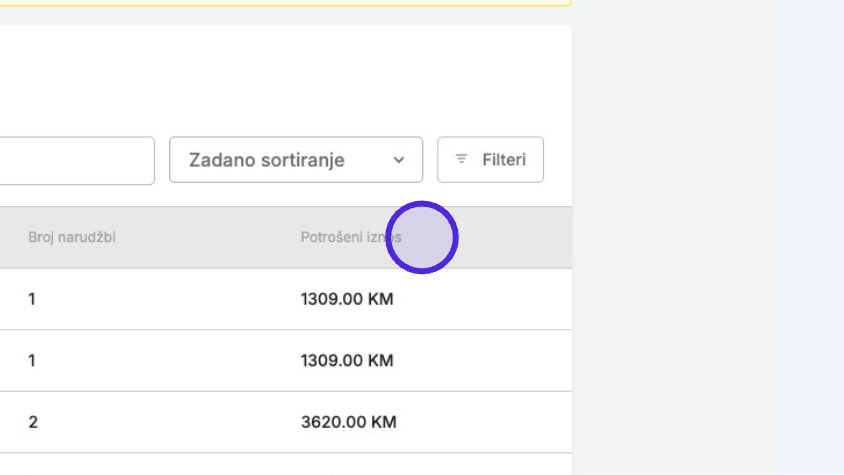Click order count 1 in second row
The image size is (844, 475).
pyautogui.click(x=32, y=360)
